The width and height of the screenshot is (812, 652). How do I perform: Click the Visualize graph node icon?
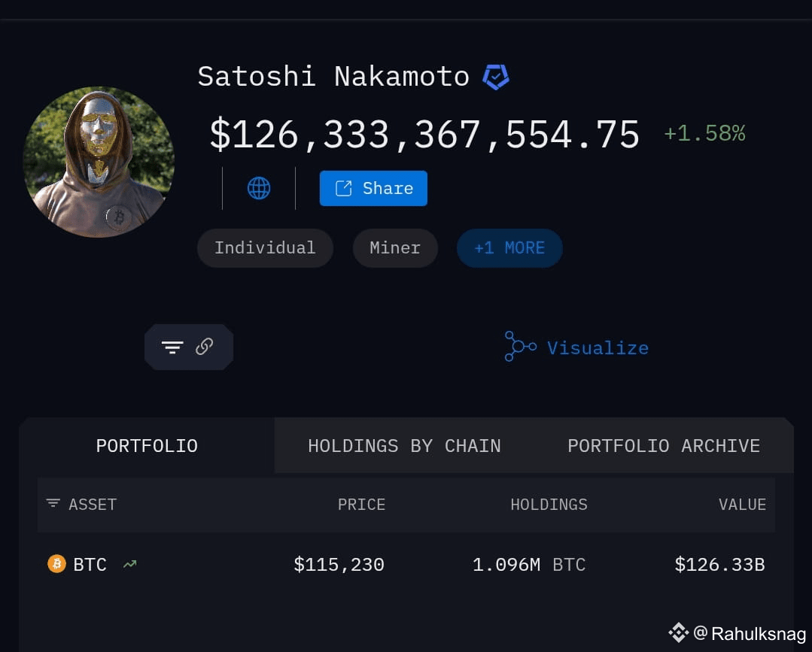pyautogui.click(x=520, y=346)
